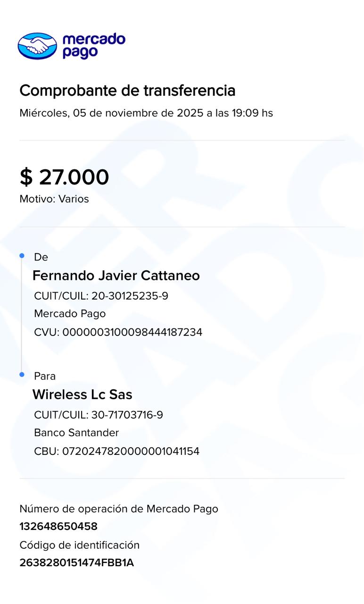This screenshot has height=604, width=364.
Task: Click the "Comprobante de transferencia" heading
Action: (x=127, y=90)
